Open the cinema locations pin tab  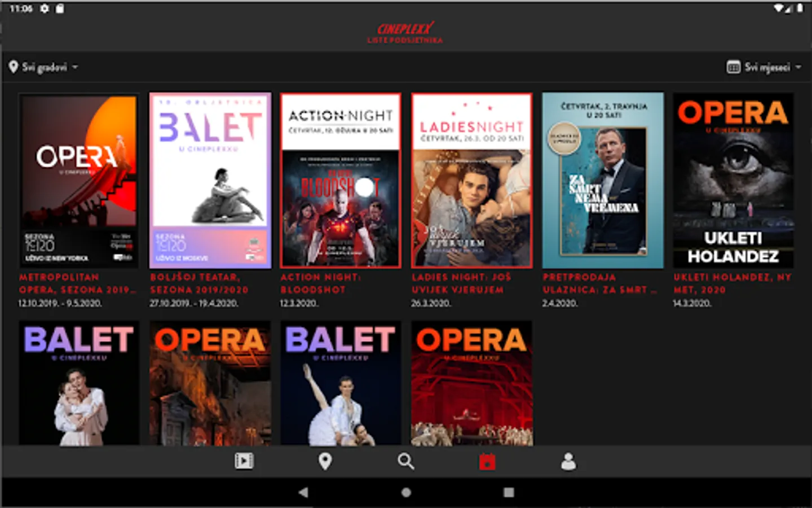pos(325,461)
